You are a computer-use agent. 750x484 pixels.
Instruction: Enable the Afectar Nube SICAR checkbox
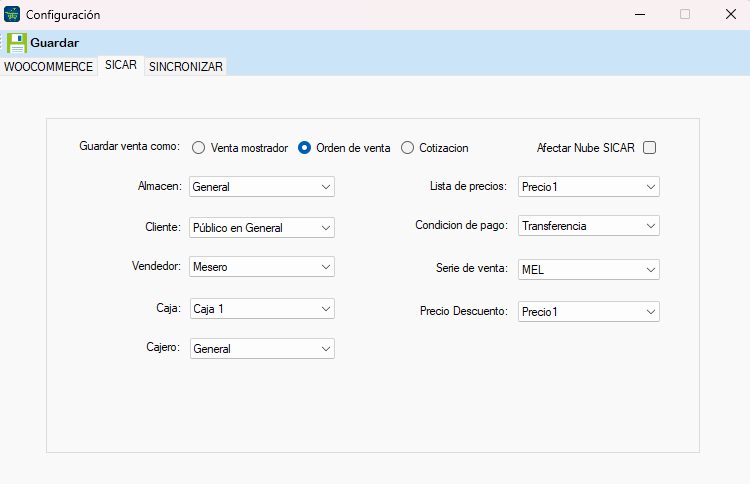tap(649, 148)
